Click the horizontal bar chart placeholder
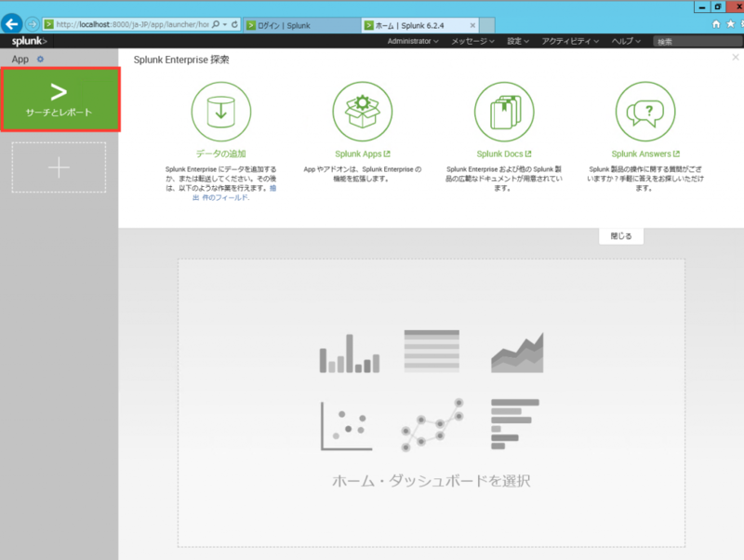 [515, 424]
